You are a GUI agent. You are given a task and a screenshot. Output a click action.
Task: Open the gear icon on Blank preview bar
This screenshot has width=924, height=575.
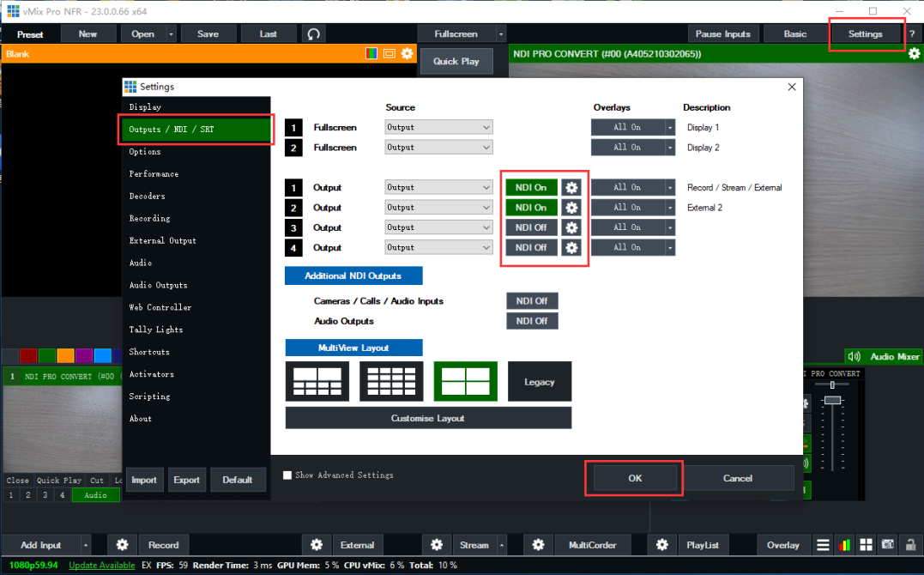tap(408, 54)
